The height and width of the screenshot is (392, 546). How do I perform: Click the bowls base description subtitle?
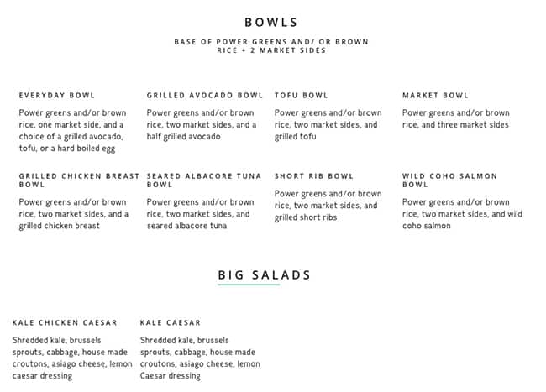(271, 45)
